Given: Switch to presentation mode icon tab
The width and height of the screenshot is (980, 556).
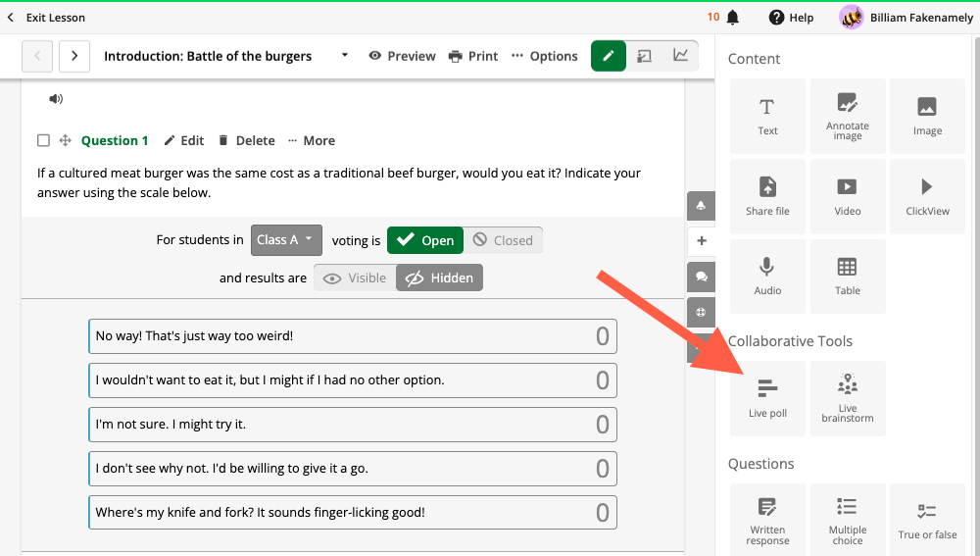Looking at the screenshot, I should (645, 56).
